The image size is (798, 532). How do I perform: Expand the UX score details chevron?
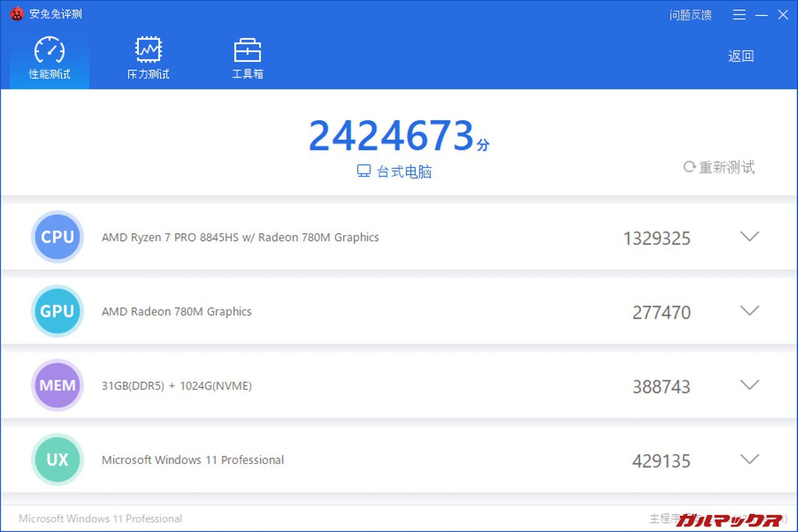coord(749,460)
